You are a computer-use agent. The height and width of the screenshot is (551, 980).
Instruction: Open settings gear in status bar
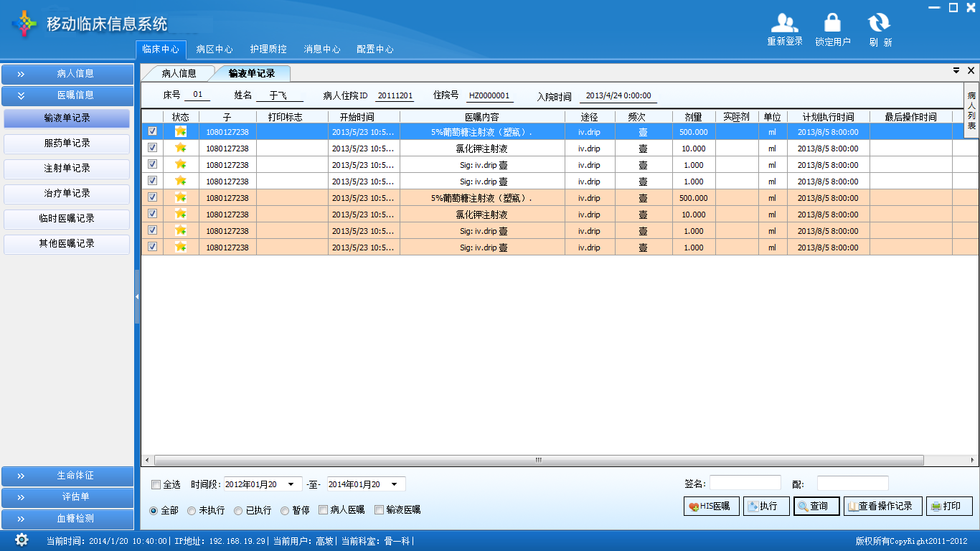click(x=22, y=540)
